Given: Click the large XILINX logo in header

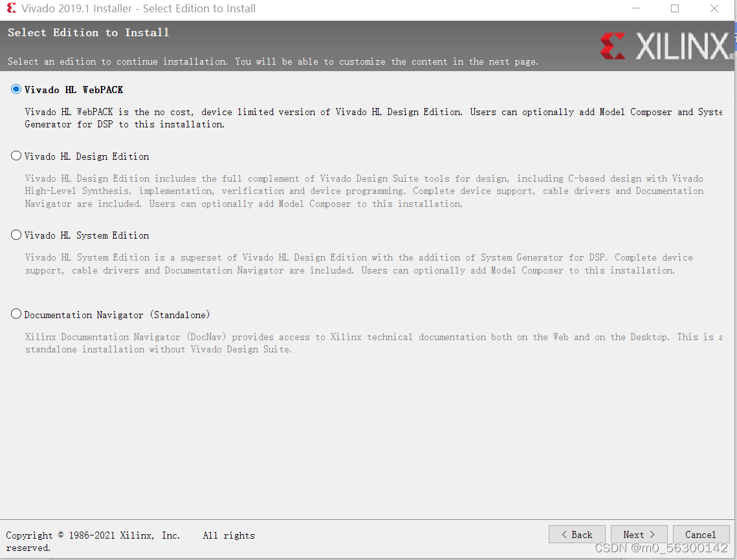Looking at the screenshot, I should pos(667,46).
